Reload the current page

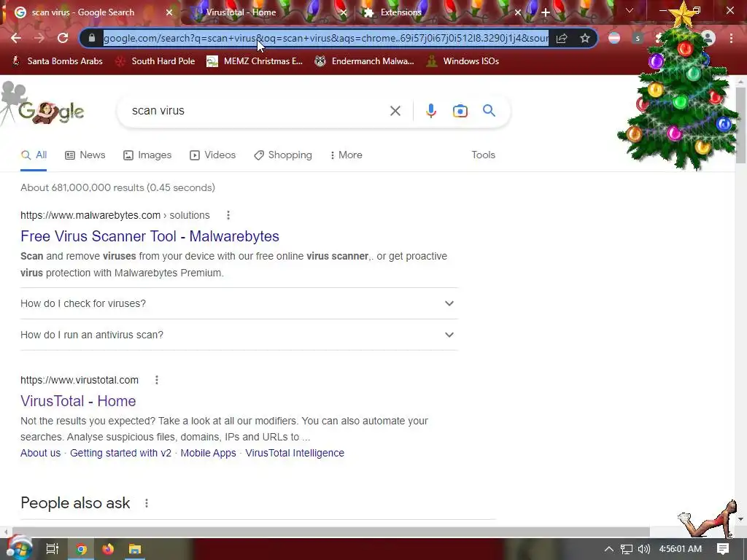tap(63, 38)
